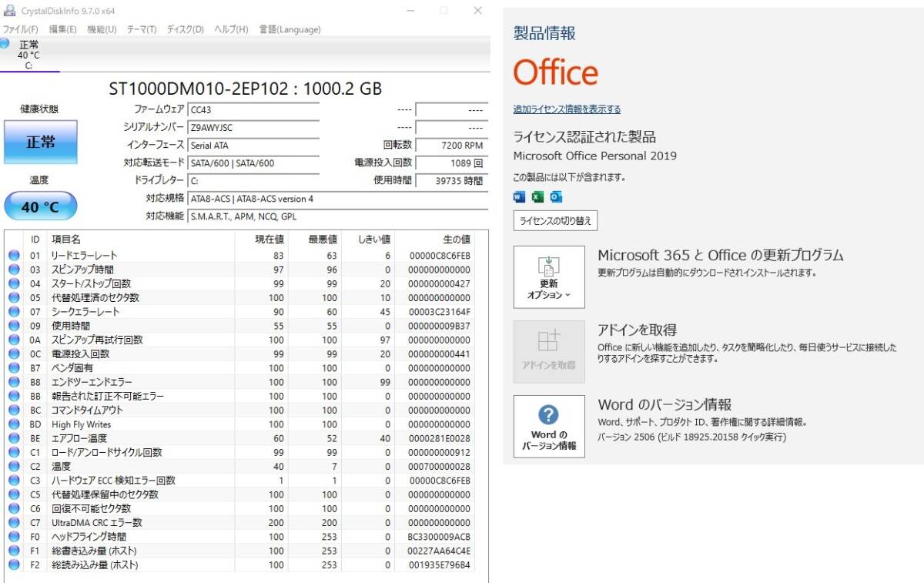Click the status orb for コマンドタイムアウト
Screen dimensions: 924x583
tap(14, 410)
